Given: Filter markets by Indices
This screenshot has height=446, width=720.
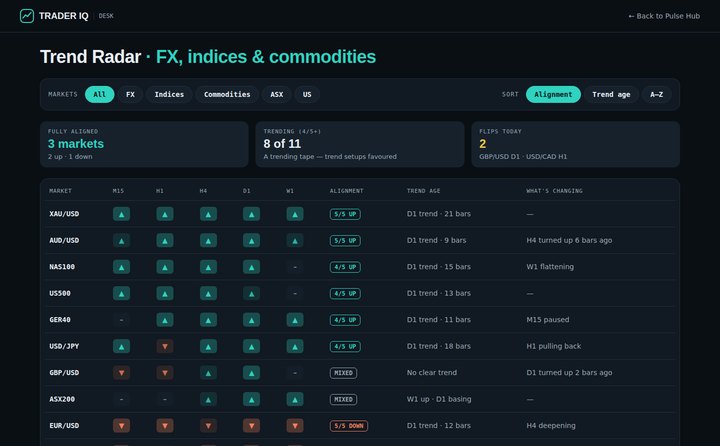Looking at the screenshot, I should (169, 95).
